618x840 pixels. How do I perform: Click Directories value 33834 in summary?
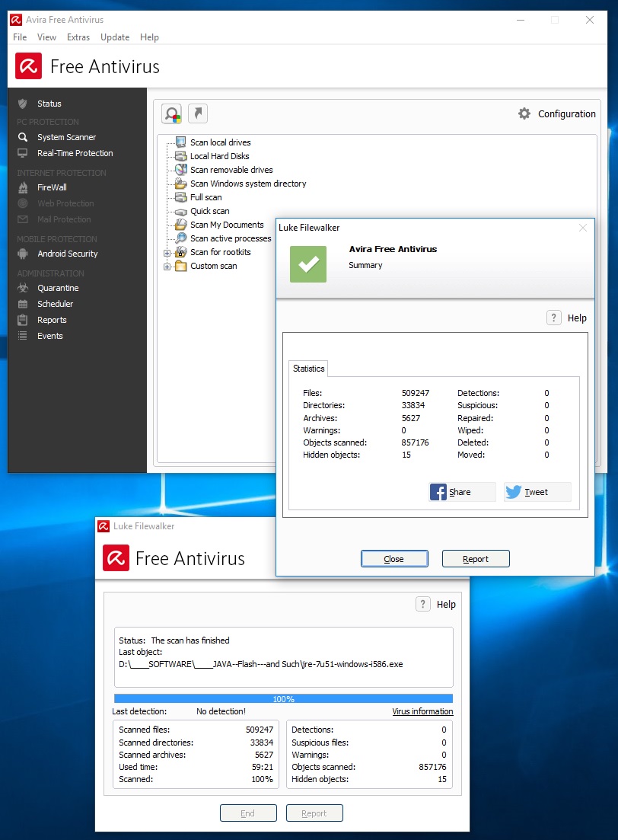[413, 406]
